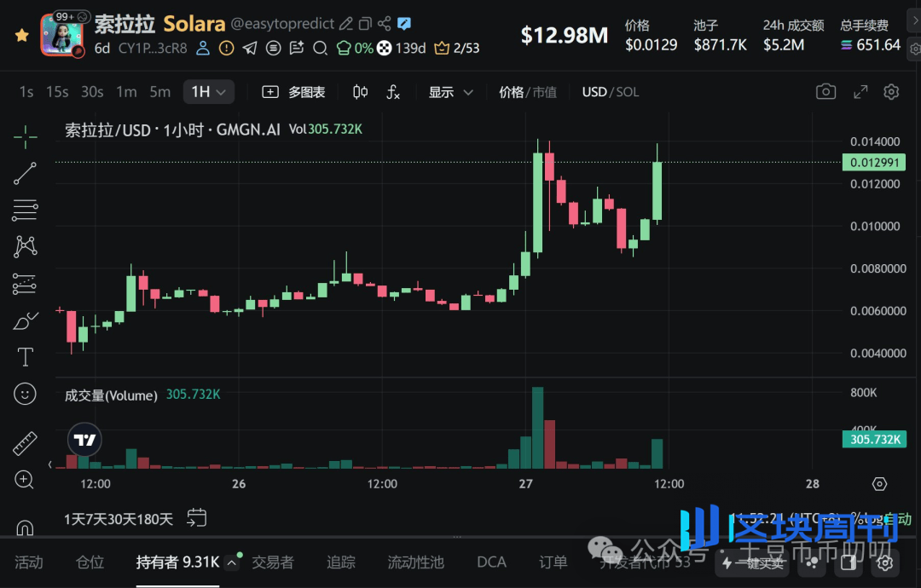Expand the 1H timeframe dropdown

pyautogui.click(x=209, y=92)
